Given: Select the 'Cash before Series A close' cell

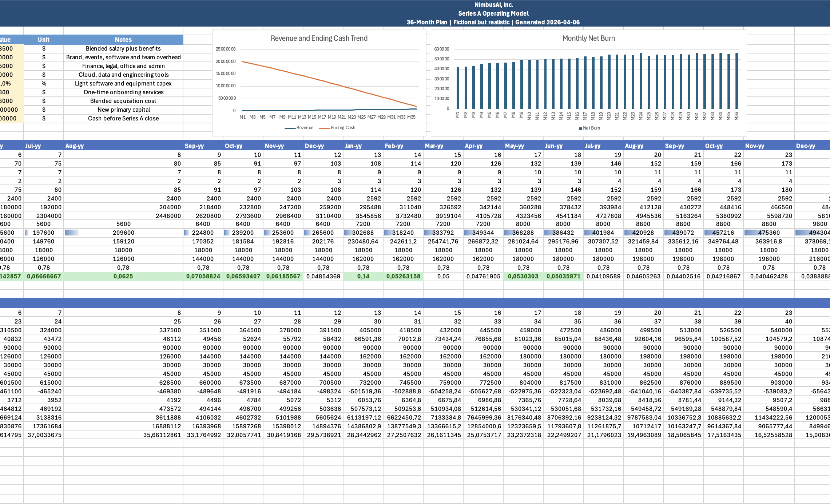Looking at the screenshot, I should point(123,118).
